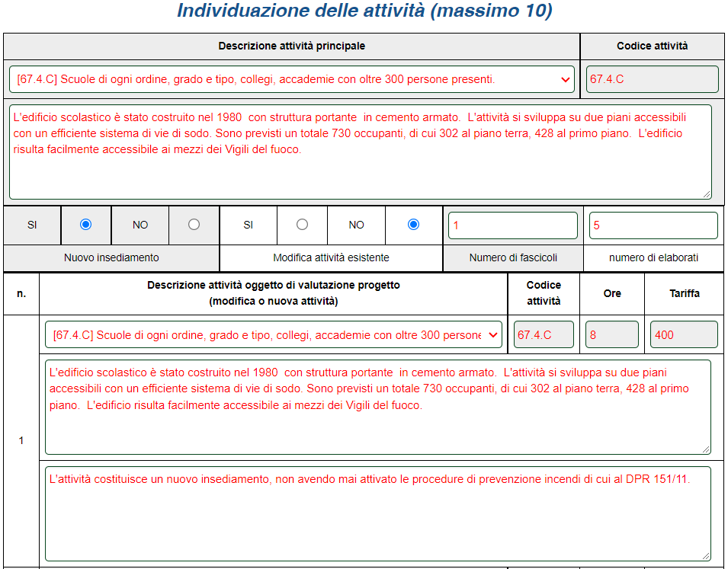The width and height of the screenshot is (728, 569).
Task: Click the Numero di fascicoli input field
Action: click(513, 225)
